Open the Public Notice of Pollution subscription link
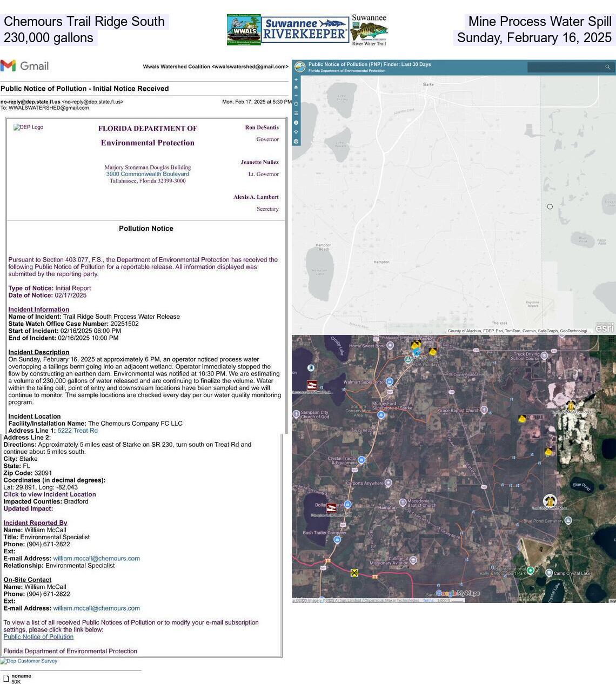616x684 pixels. 38,637
